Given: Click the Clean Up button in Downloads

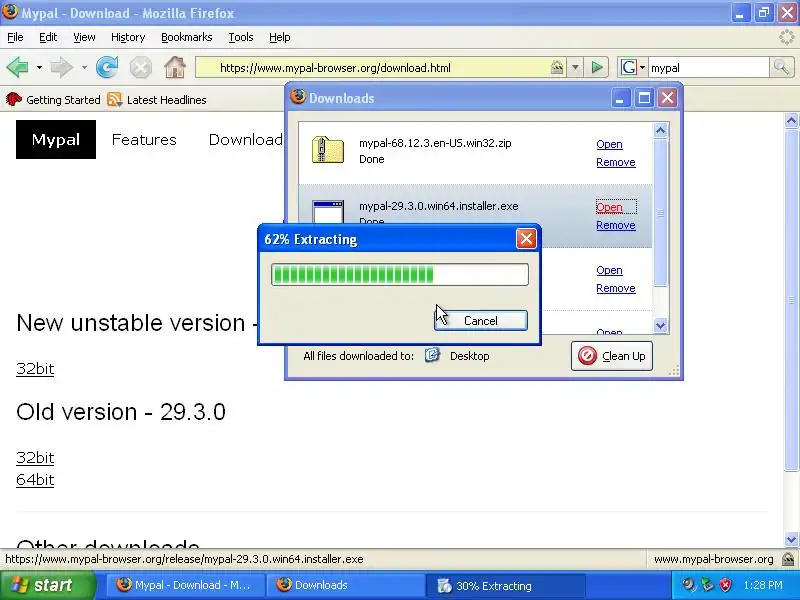Looking at the screenshot, I should (612, 356).
